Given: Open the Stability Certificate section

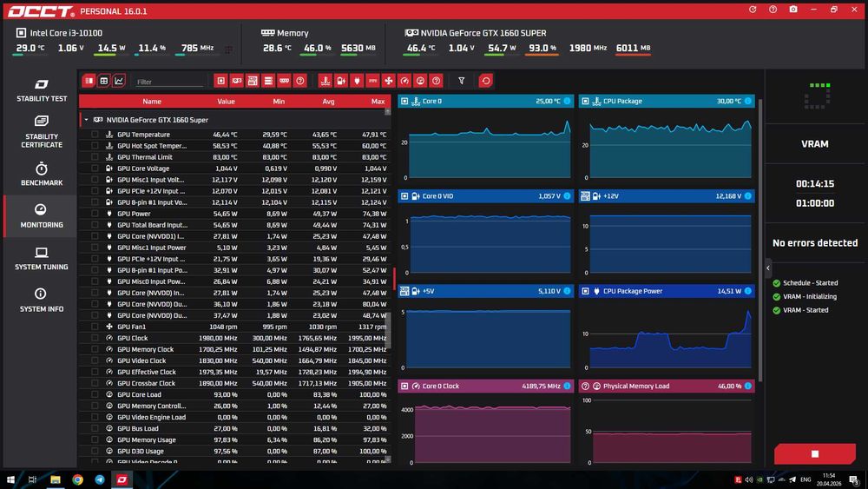Looking at the screenshot, I should [x=42, y=132].
